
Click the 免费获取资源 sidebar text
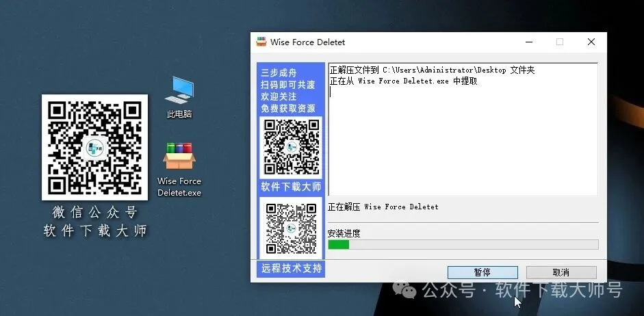point(288,109)
